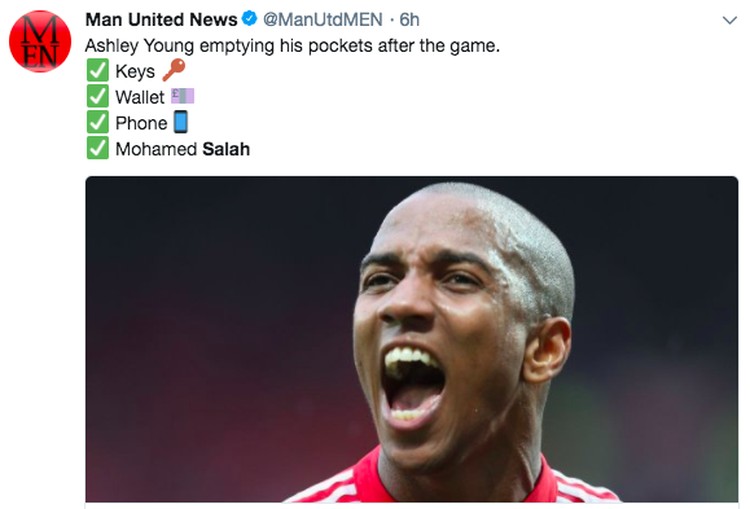
Task: Click the key emoji after Keys
Action: tap(174, 70)
